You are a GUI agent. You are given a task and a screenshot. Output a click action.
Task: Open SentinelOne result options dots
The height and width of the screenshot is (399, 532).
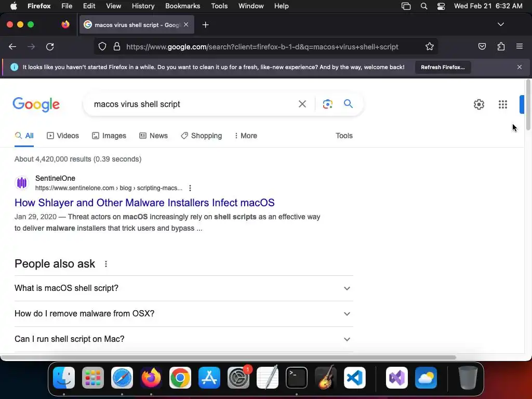click(x=190, y=188)
